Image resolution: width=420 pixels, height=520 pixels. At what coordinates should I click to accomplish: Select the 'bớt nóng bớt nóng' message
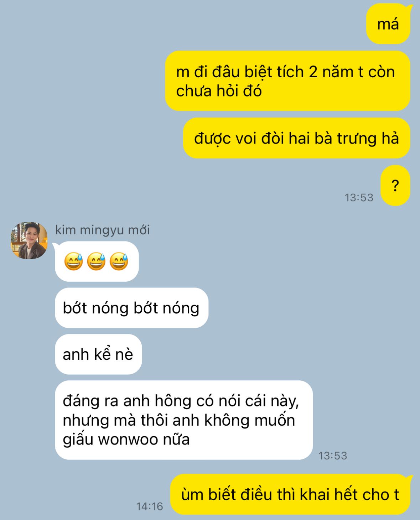131,308
